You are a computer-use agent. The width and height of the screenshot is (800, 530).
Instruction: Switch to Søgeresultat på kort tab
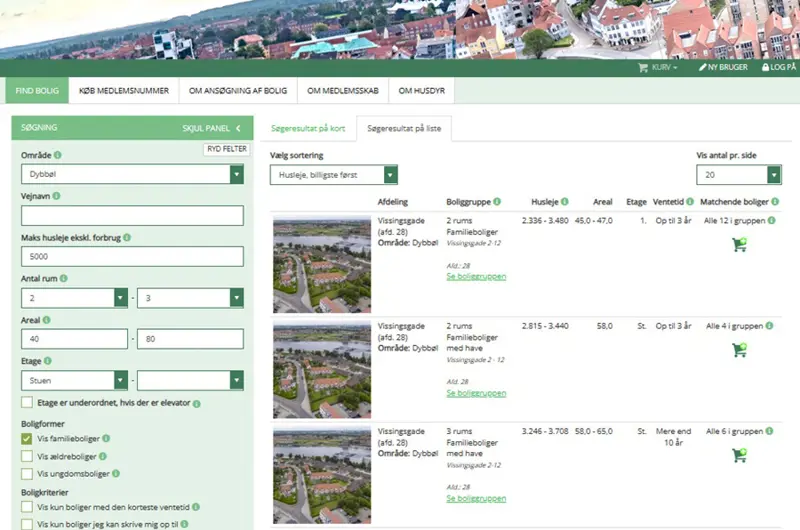pyautogui.click(x=308, y=129)
